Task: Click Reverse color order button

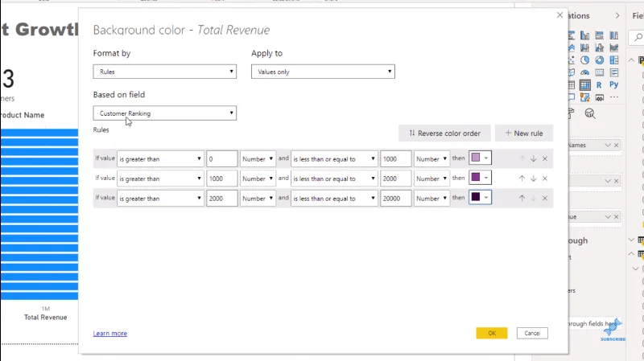Action: [444, 133]
